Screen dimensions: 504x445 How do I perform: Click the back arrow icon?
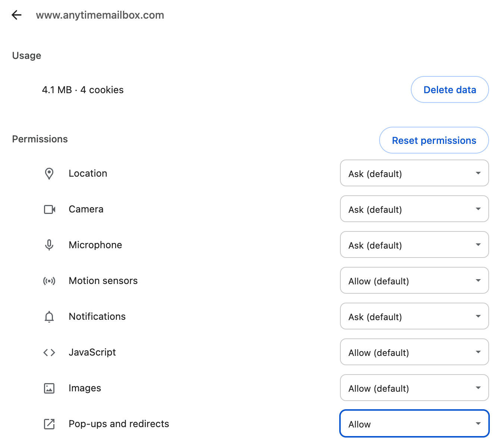[17, 15]
